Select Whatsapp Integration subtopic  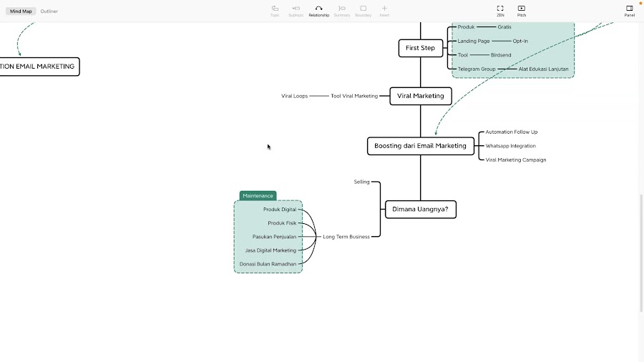click(x=510, y=146)
